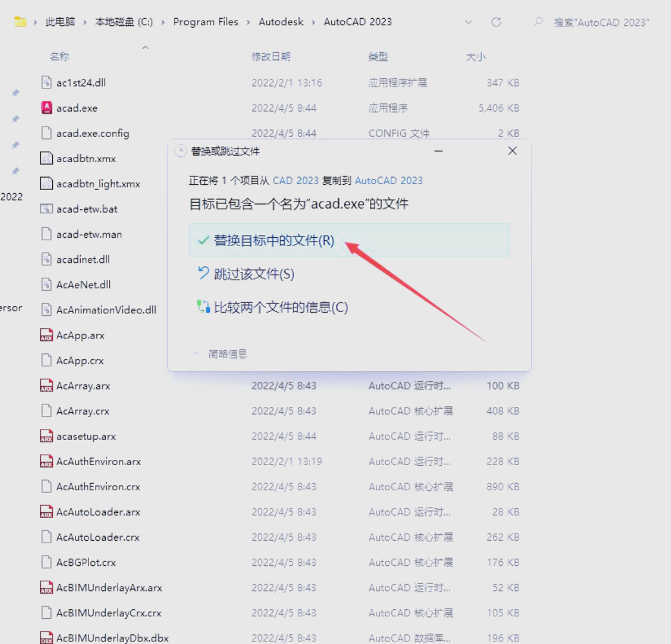Choose 替换目标中的文件(R) option
This screenshot has height=644, width=671.
(x=349, y=240)
